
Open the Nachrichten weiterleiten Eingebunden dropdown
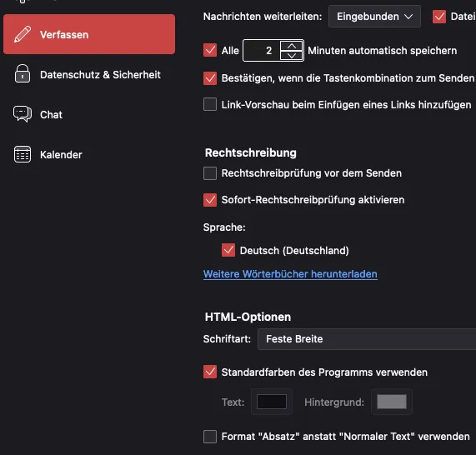click(x=374, y=17)
